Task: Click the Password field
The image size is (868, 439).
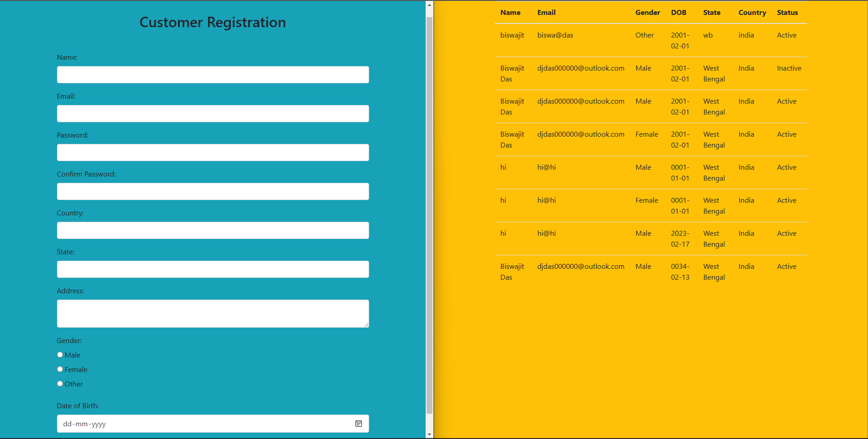Action: click(x=213, y=153)
